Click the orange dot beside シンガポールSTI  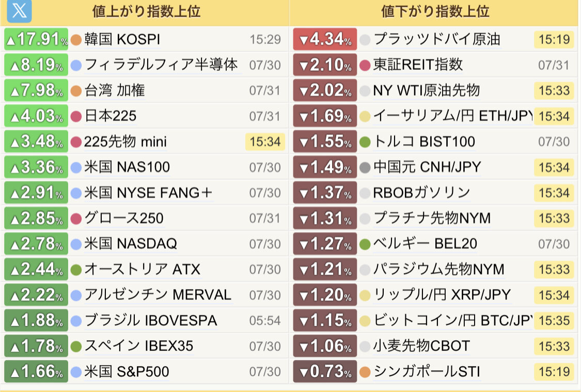365,372
